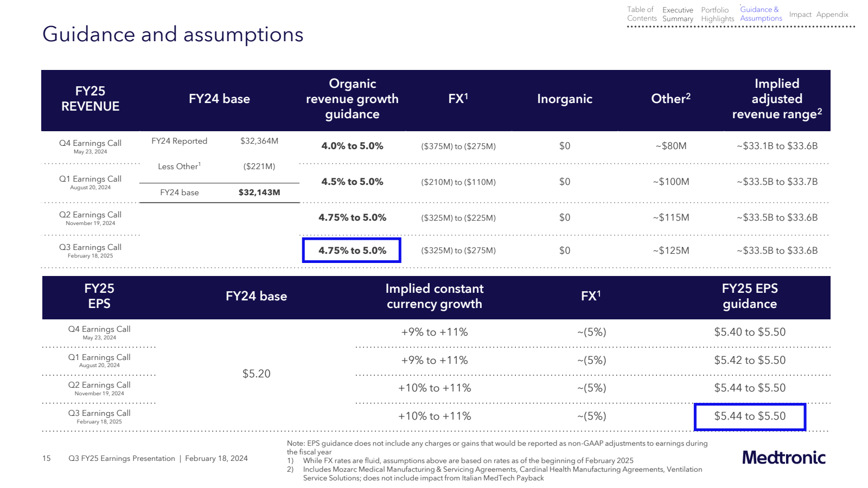Click the EPS FY24 base value $5.20
This screenshot has height=488, width=868.
tap(256, 374)
